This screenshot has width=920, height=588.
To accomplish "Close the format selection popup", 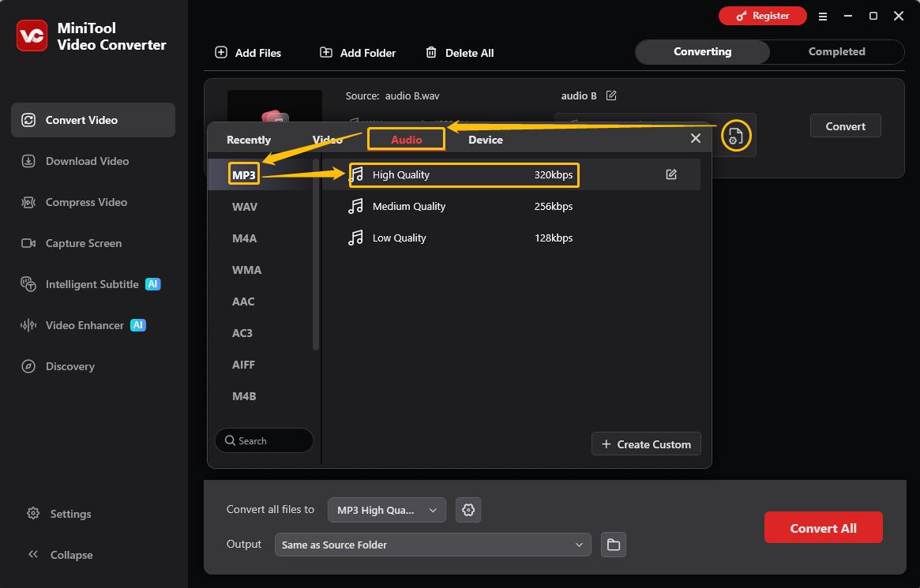I will (695, 138).
